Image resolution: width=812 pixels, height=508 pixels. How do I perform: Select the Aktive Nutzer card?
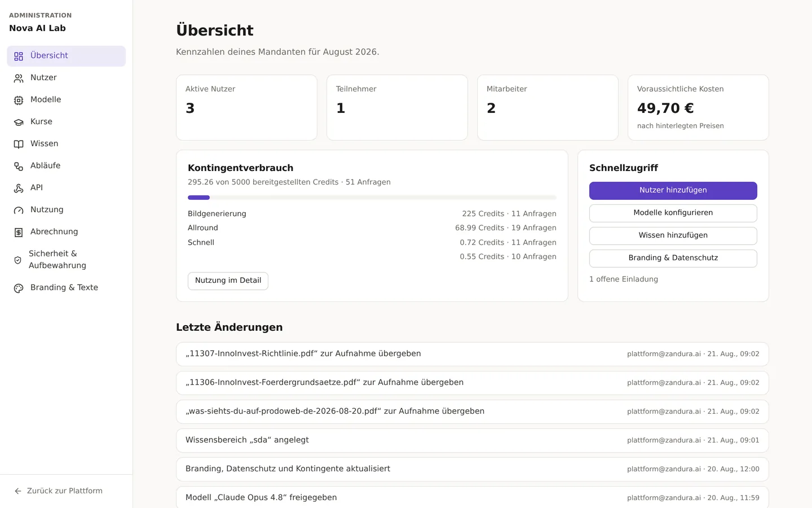pos(246,108)
